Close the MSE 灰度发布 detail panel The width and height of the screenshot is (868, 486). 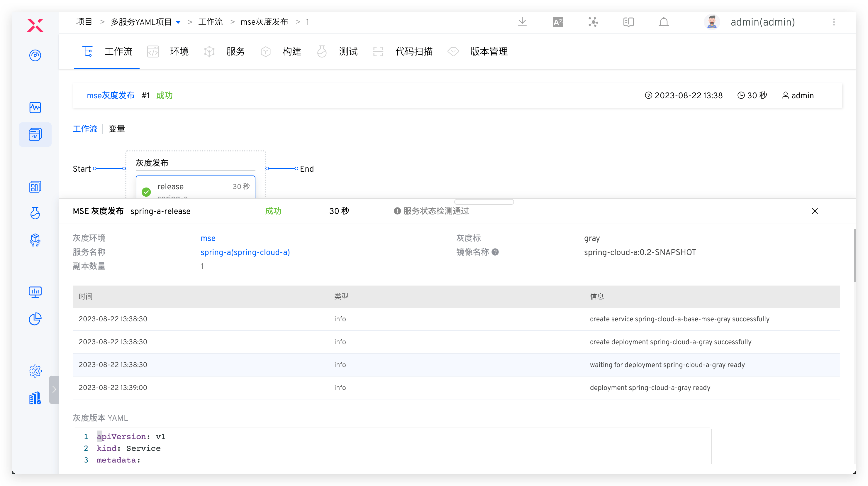pos(814,211)
